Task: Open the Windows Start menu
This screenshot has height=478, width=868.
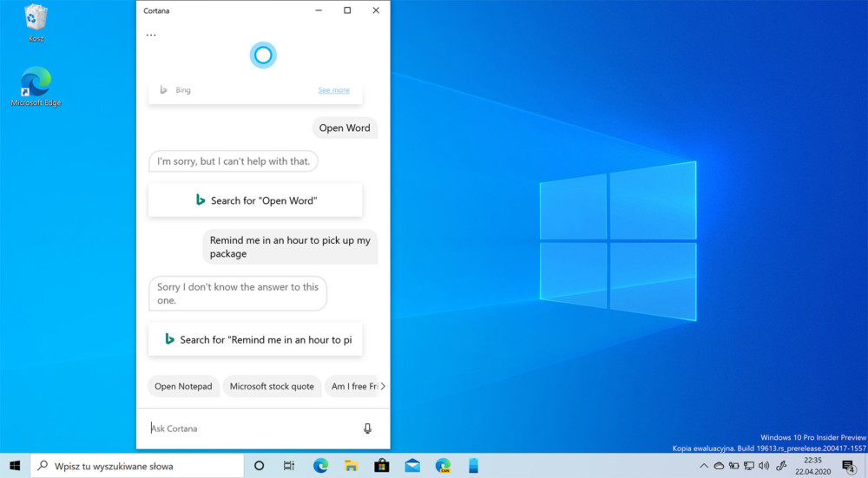Action: pyautogui.click(x=15, y=466)
